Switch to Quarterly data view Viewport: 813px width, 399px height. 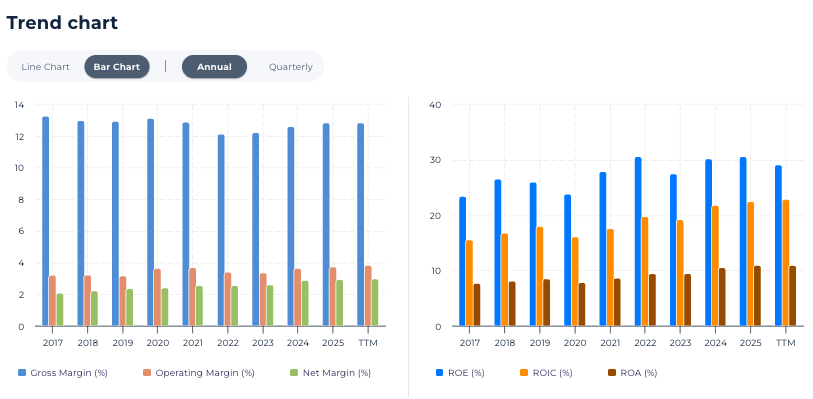pos(290,67)
